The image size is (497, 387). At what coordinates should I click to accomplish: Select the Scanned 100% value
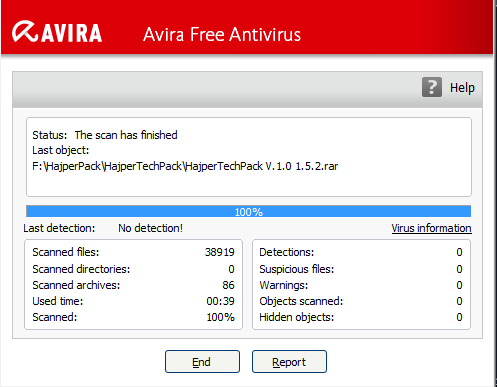coord(220,317)
